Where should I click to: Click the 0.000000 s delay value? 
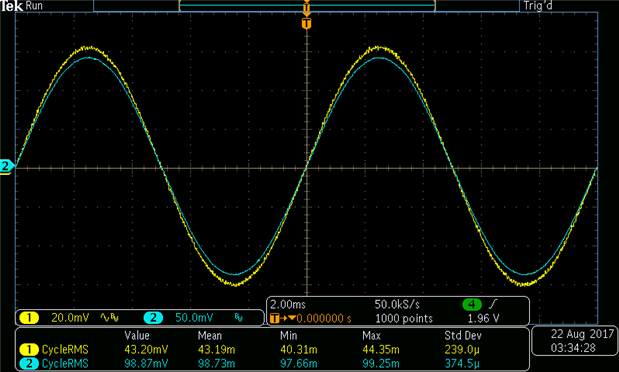click(324, 318)
